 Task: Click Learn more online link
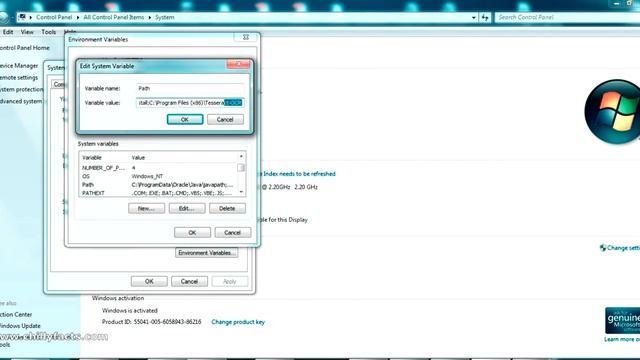[622, 339]
